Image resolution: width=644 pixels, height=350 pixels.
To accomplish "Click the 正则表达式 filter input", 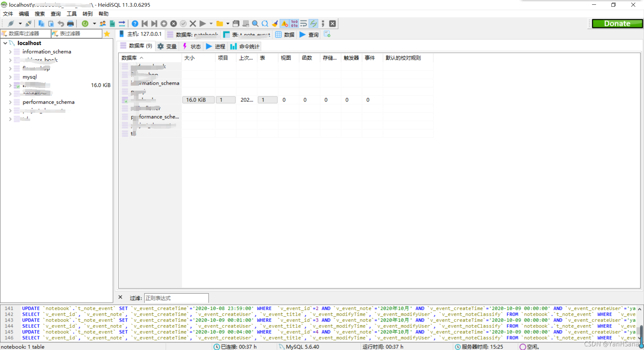I will pyautogui.click(x=176, y=298).
